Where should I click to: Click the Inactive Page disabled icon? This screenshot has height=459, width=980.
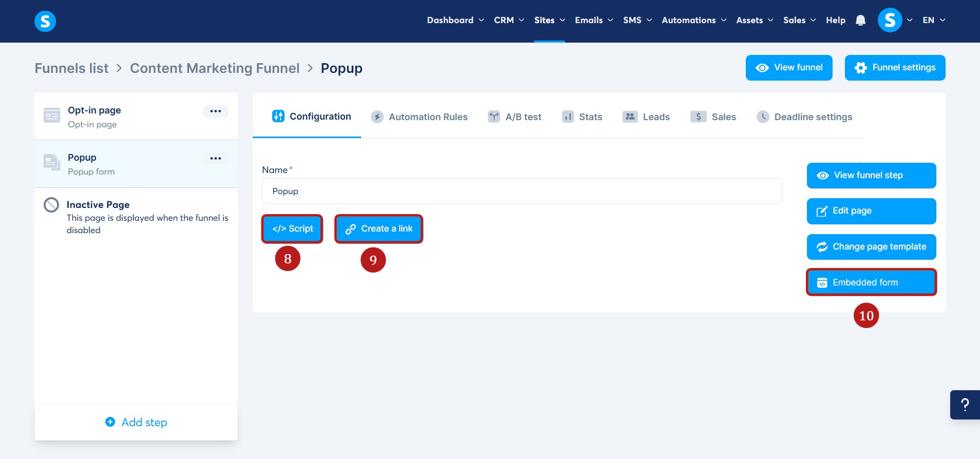pos(51,205)
